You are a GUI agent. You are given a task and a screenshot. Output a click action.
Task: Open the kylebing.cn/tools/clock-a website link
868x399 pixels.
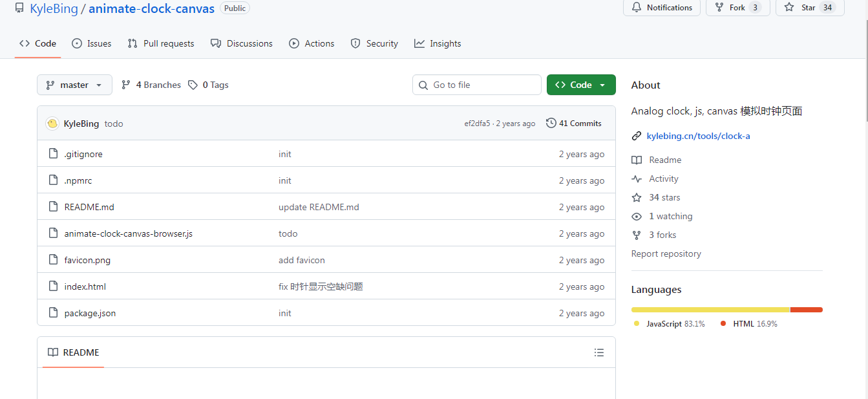coord(698,136)
